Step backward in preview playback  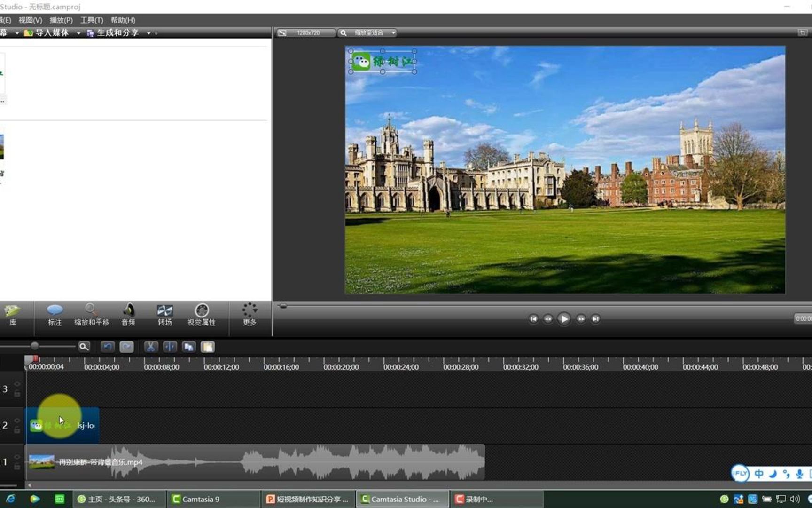pos(548,319)
